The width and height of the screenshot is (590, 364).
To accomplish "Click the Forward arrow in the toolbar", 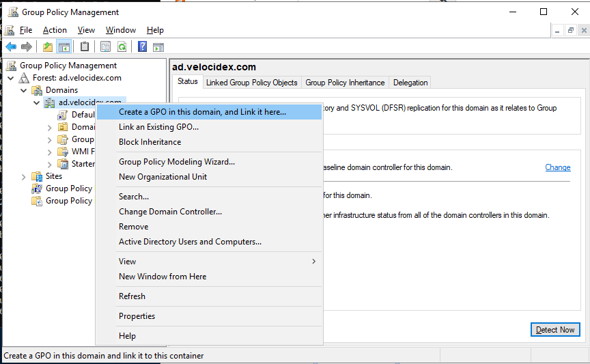I will pyautogui.click(x=27, y=46).
